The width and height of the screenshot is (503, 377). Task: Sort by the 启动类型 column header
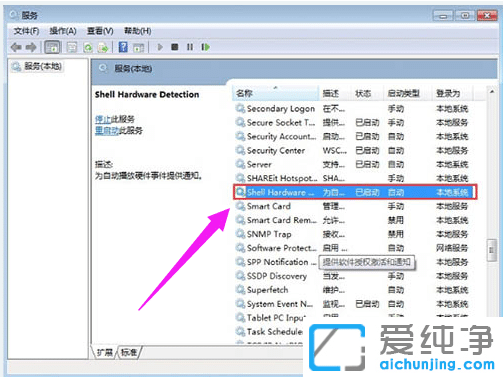point(408,93)
